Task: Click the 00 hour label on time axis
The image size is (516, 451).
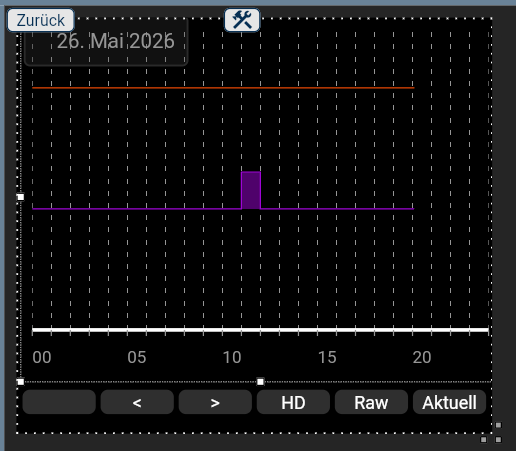Action: [x=42, y=357]
